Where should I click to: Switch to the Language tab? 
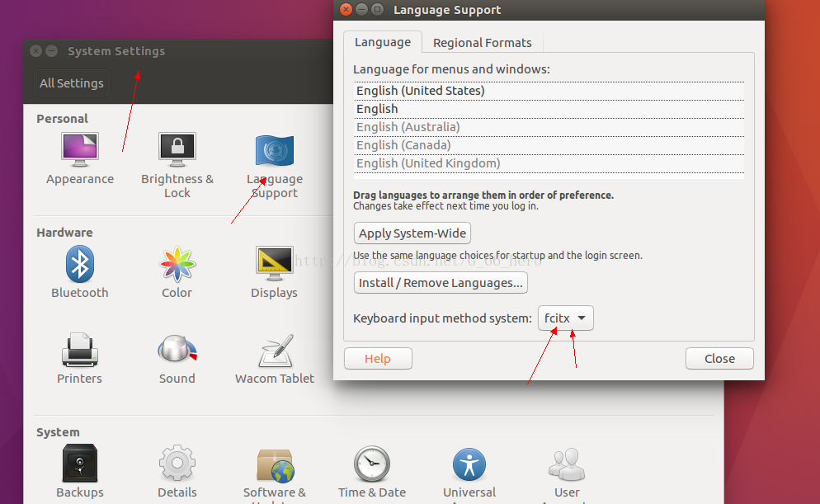[383, 42]
